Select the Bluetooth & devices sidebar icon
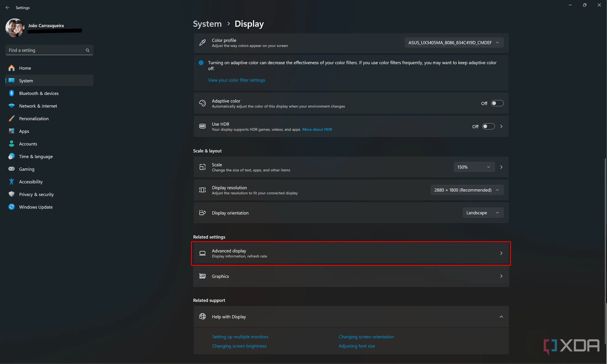Image resolution: width=607 pixels, height=364 pixels. (12, 93)
